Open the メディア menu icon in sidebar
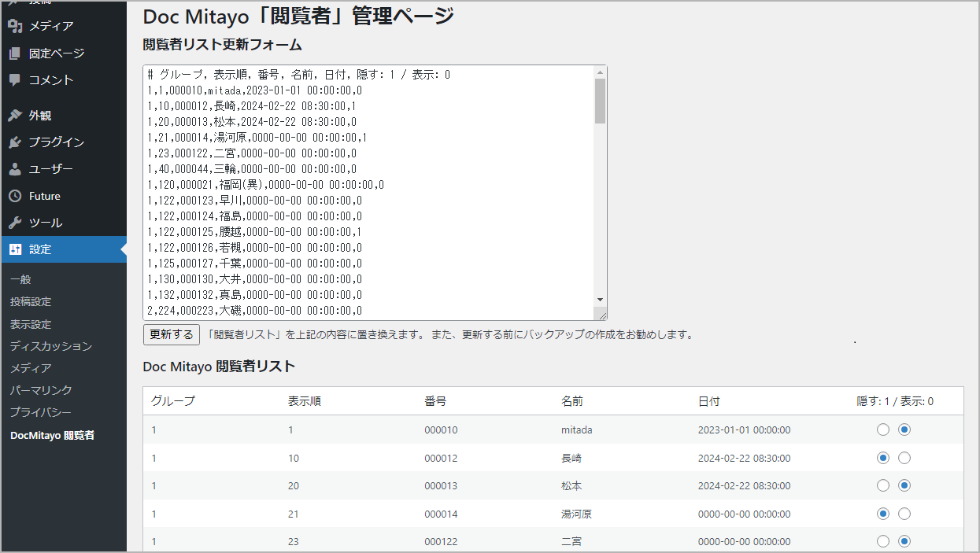 coord(15,26)
